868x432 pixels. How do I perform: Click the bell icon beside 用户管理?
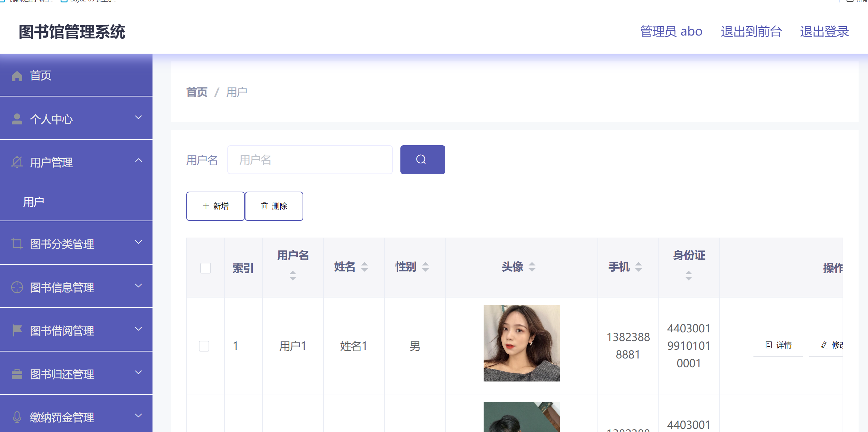pos(17,162)
